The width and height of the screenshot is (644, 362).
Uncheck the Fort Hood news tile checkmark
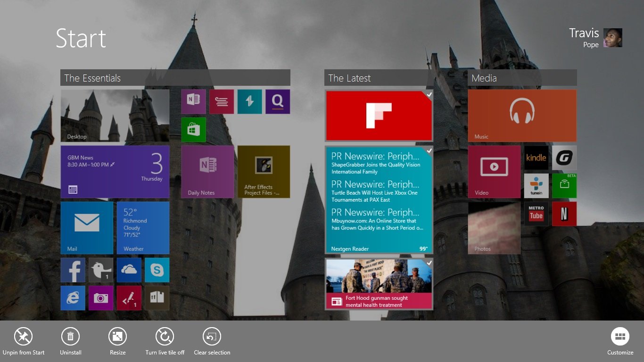[429, 263]
